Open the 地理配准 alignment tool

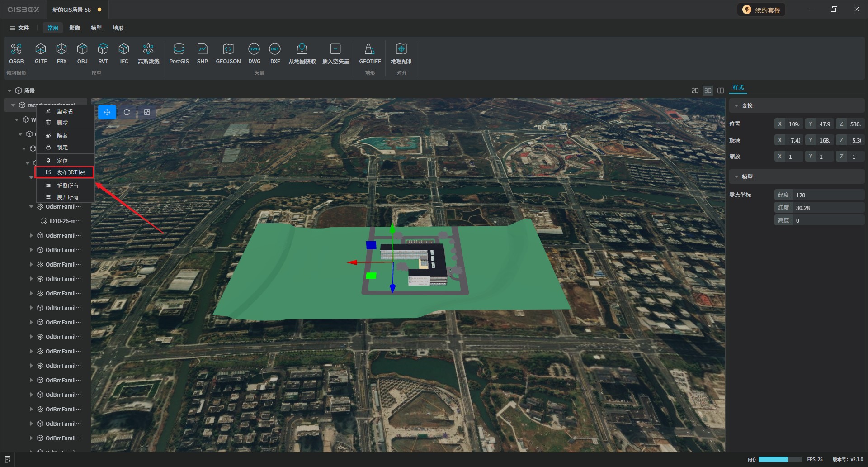(x=401, y=49)
